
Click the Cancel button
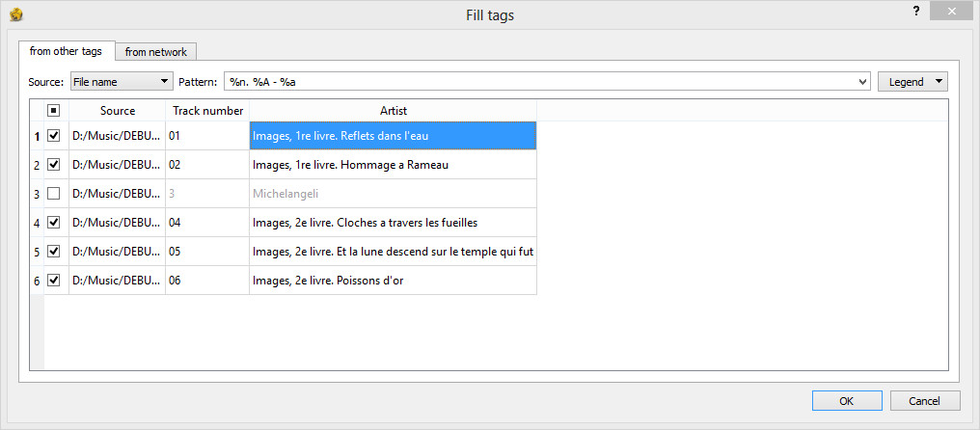pyautogui.click(x=925, y=401)
